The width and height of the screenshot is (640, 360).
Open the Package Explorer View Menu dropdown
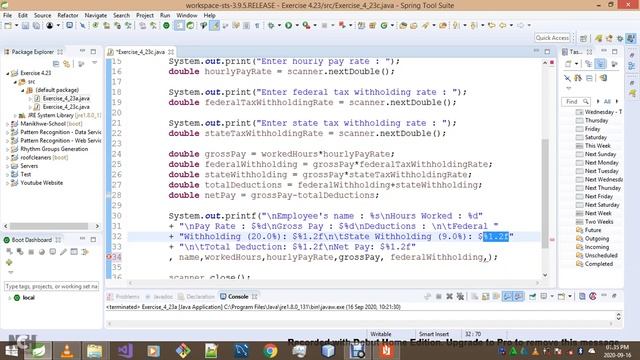(x=94, y=63)
